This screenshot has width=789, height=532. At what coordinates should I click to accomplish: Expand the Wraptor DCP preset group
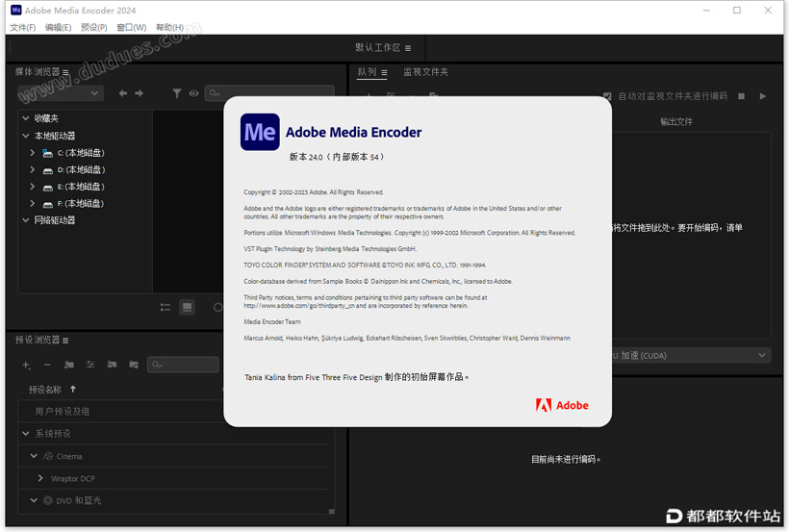(x=40, y=478)
